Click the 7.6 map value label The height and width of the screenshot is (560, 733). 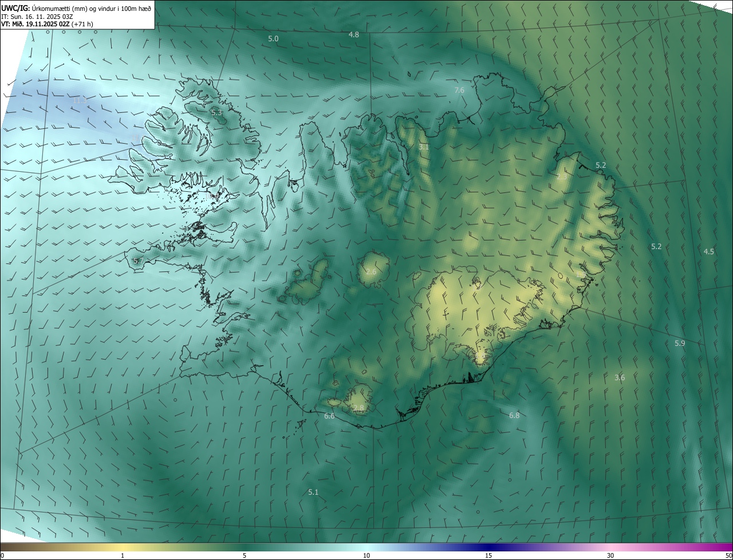pos(459,90)
